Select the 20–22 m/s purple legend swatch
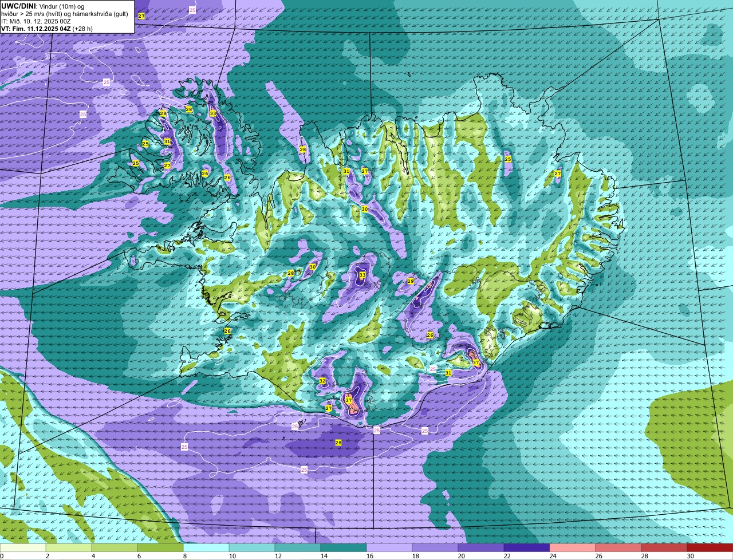The width and height of the screenshot is (733, 560). pyautogui.click(x=481, y=548)
